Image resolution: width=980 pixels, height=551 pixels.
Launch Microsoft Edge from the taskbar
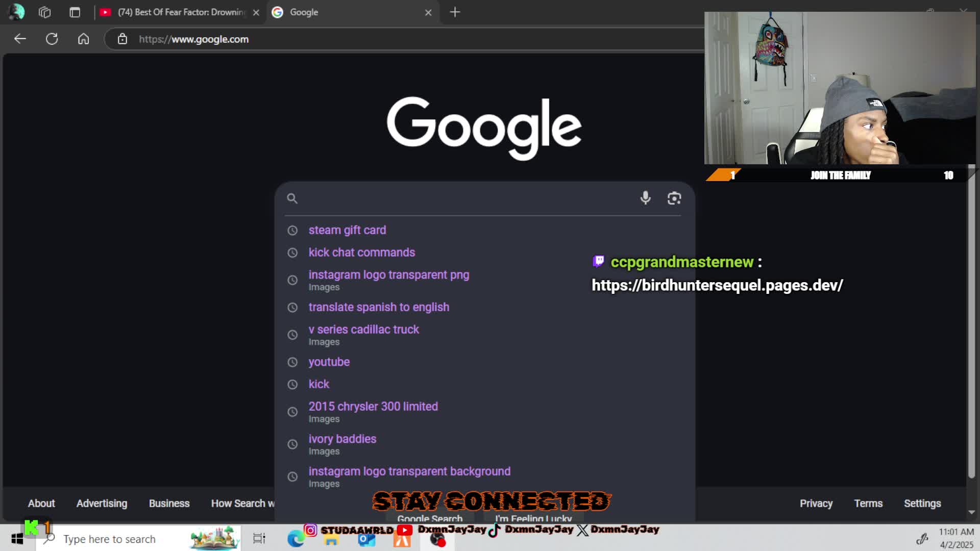click(296, 539)
